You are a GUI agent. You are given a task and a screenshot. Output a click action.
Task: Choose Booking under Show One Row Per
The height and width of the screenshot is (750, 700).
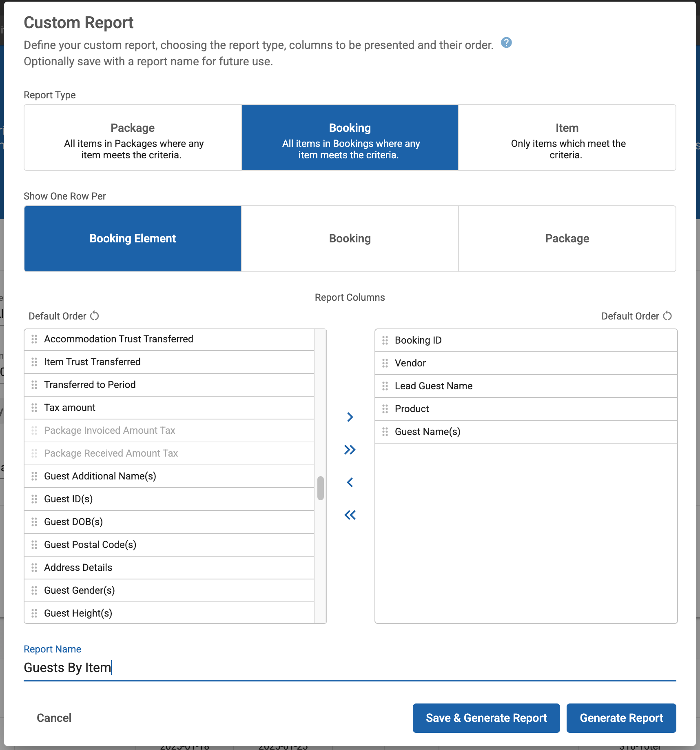point(350,239)
